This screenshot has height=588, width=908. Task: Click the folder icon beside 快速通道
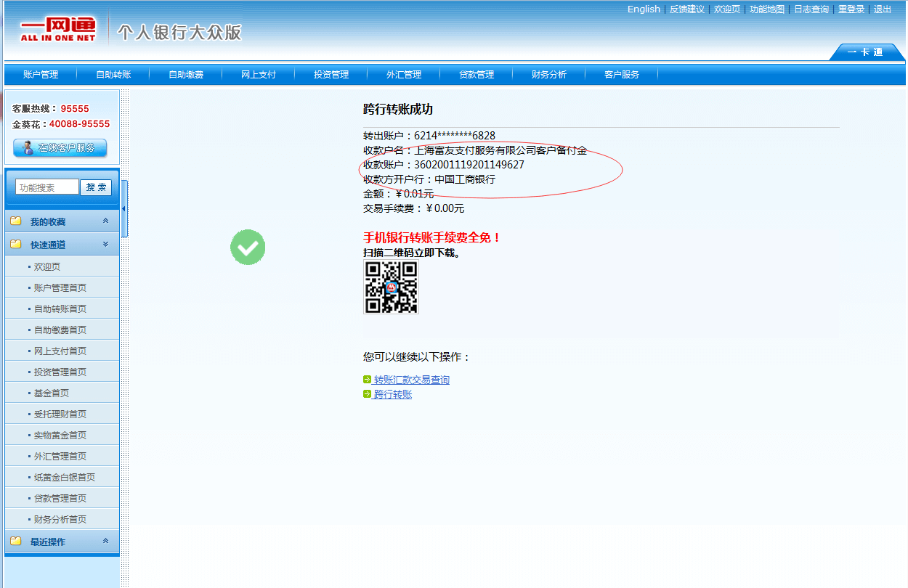(x=15, y=245)
